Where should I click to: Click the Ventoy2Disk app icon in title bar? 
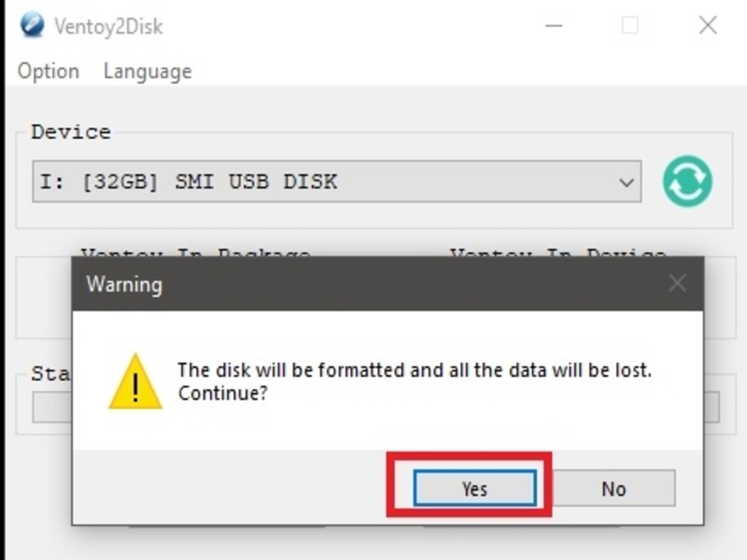[32, 24]
